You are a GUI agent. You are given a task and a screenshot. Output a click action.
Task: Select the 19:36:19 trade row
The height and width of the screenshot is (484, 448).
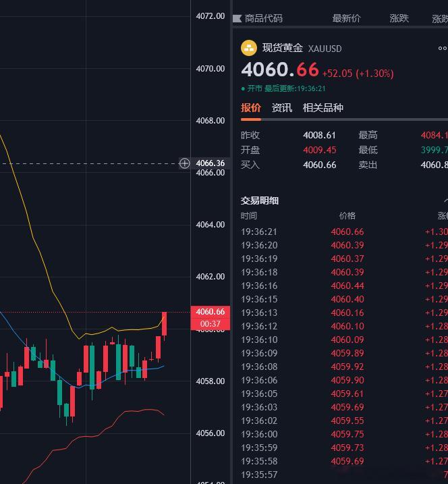(x=344, y=259)
